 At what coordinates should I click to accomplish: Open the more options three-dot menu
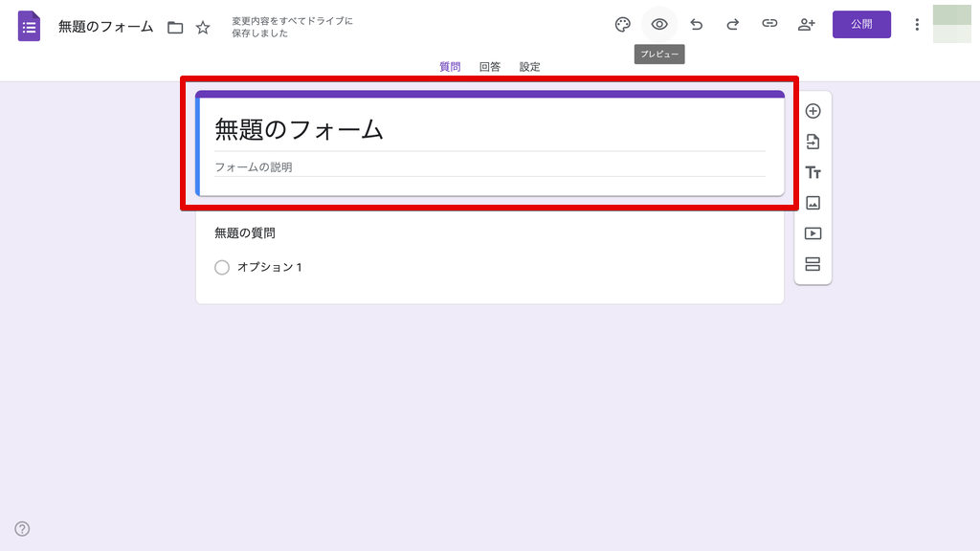(x=916, y=25)
